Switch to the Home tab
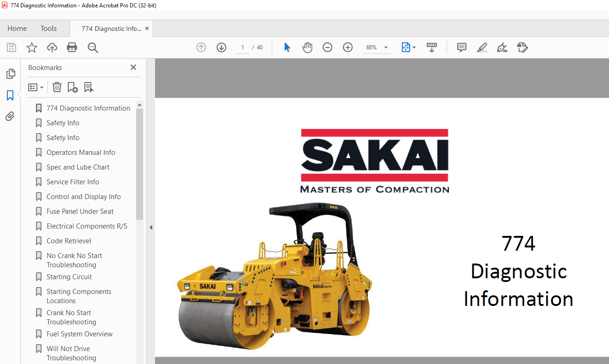Screen dimensions: 609x364 click(17, 29)
